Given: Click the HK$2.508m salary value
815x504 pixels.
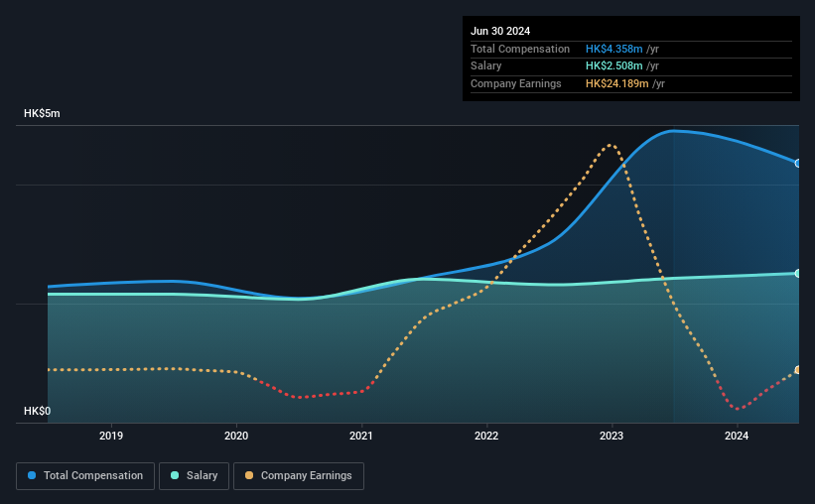Looking at the screenshot, I should tap(613, 66).
